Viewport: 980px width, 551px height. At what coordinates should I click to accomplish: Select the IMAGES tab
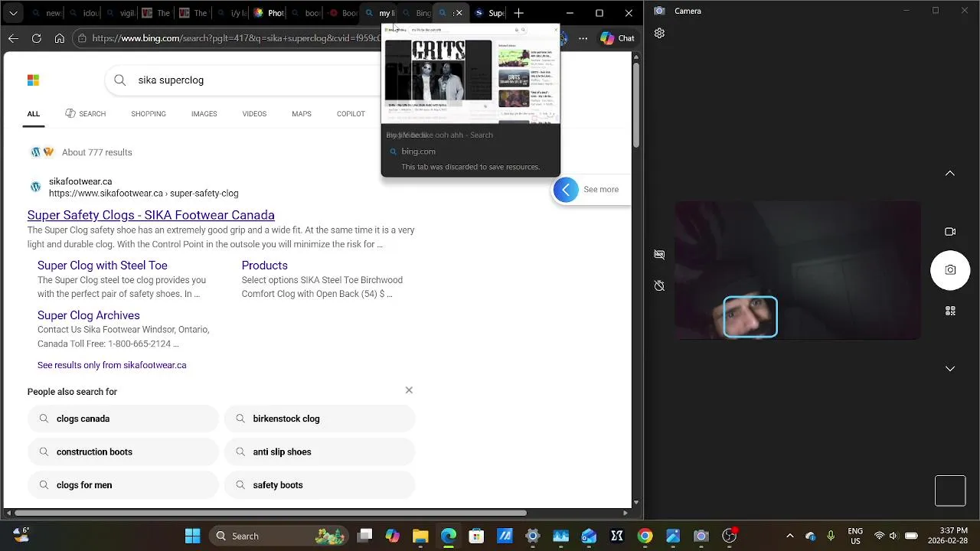(204, 113)
